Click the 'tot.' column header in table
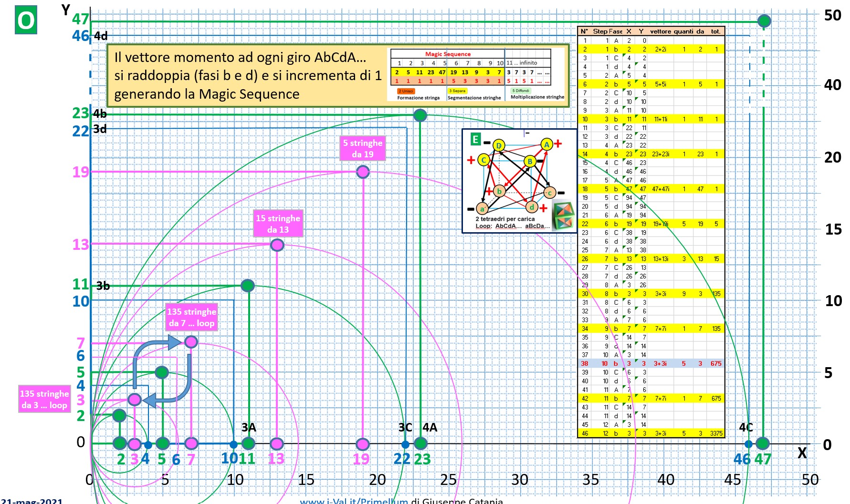 pyautogui.click(x=715, y=31)
